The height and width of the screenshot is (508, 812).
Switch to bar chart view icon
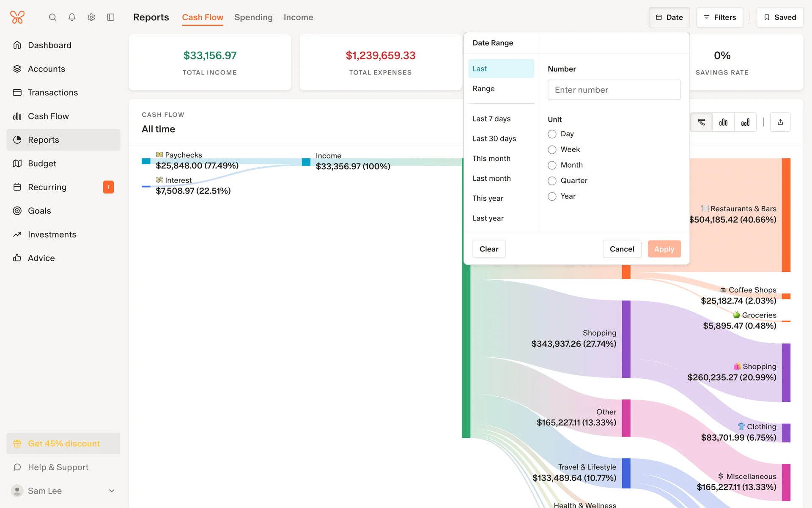[723, 122]
